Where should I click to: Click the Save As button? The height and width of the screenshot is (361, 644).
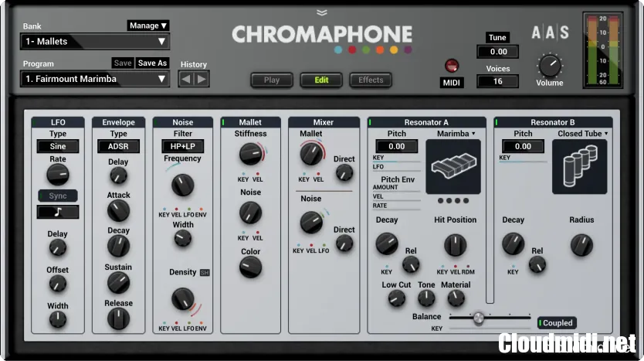point(152,63)
